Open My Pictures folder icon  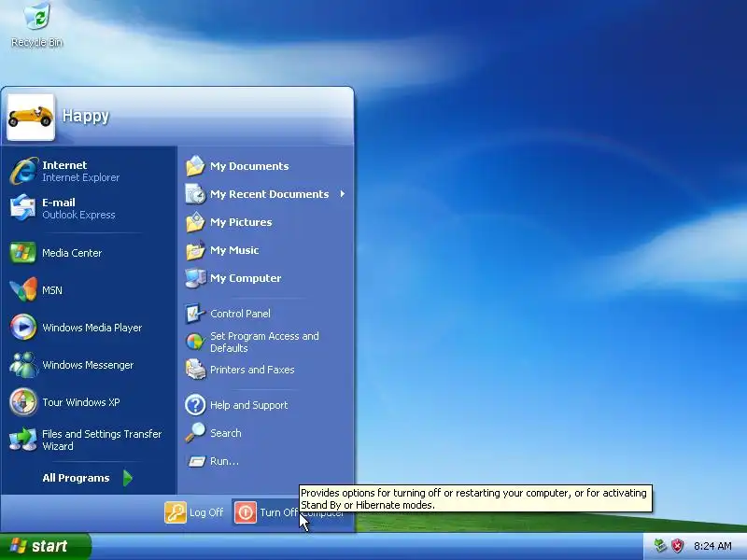195,222
